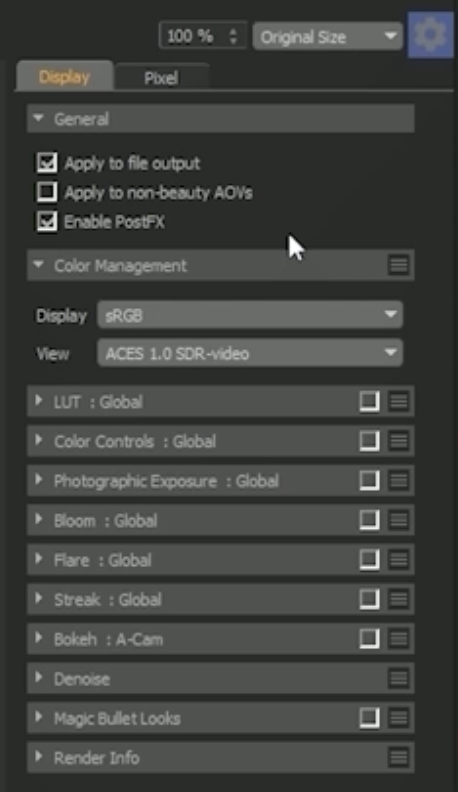Open Color Management options menu icon
The width and height of the screenshot is (458, 792).
pyautogui.click(x=398, y=265)
